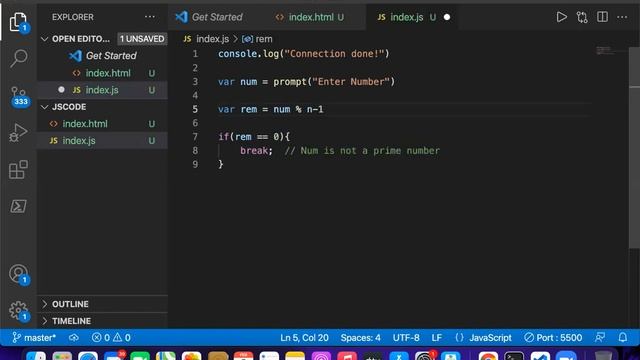
Task: Open index.html under JSCODE folder
Action: coord(102,124)
